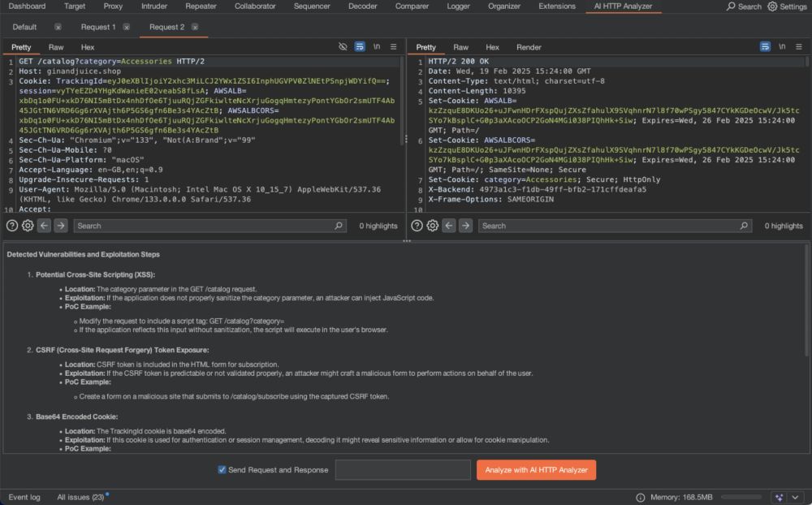Open the Proxy tab
Image resolution: width=812 pixels, height=505 pixels.
pos(113,6)
